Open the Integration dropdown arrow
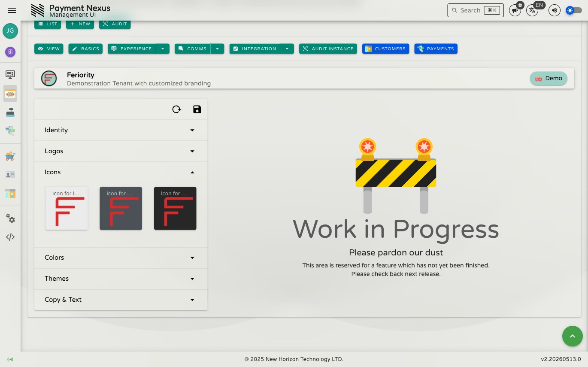Viewport: 588px width, 367px height. click(287, 49)
